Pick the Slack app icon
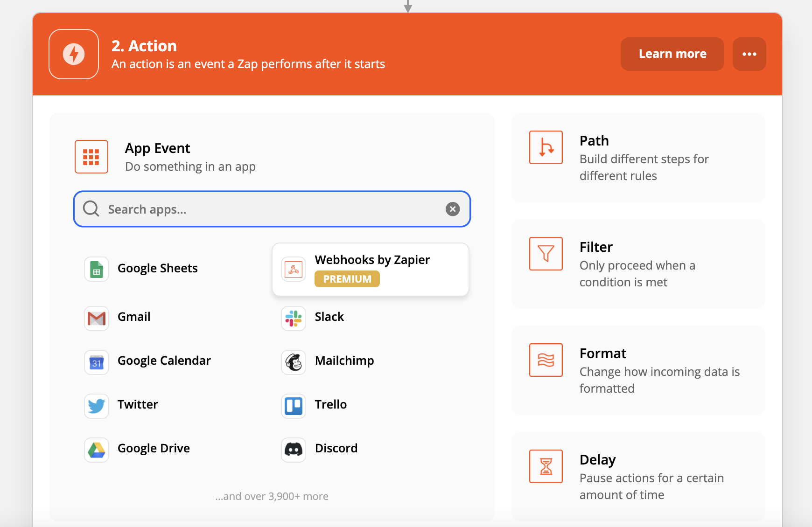 pos(294,319)
